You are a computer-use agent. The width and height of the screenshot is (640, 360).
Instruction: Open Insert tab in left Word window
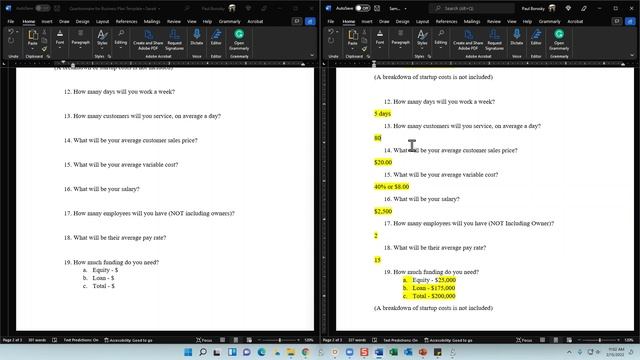pyautogui.click(x=47, y=21)
